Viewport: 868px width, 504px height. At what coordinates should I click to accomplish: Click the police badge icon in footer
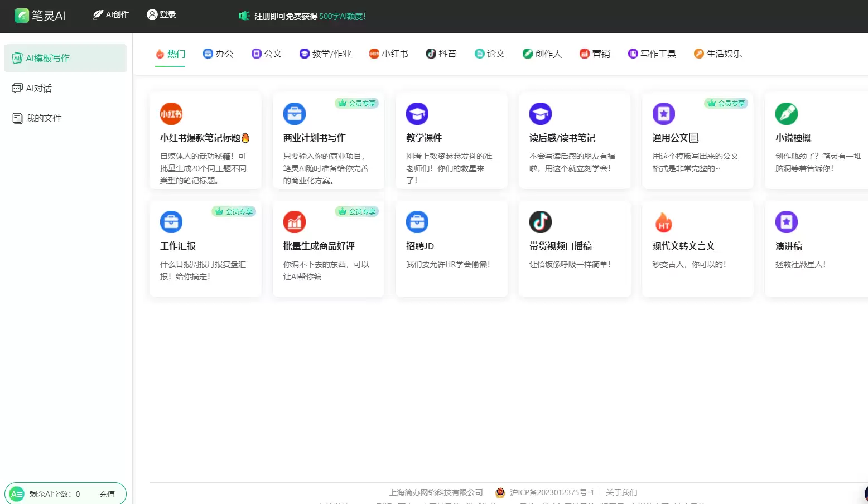[x=500, y=492]
